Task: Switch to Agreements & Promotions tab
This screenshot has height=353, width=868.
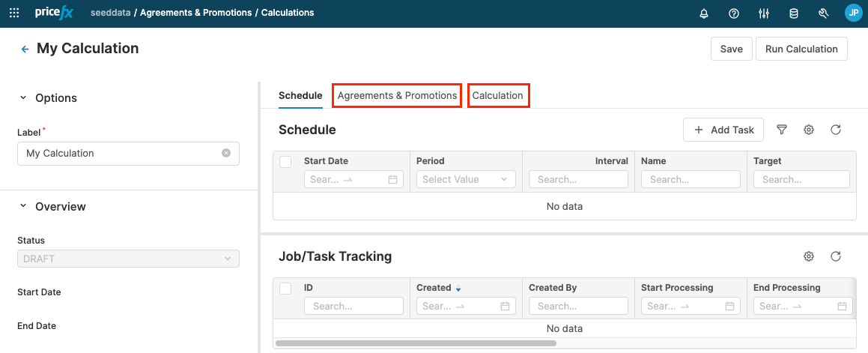Action: click(x=397, y=96)
